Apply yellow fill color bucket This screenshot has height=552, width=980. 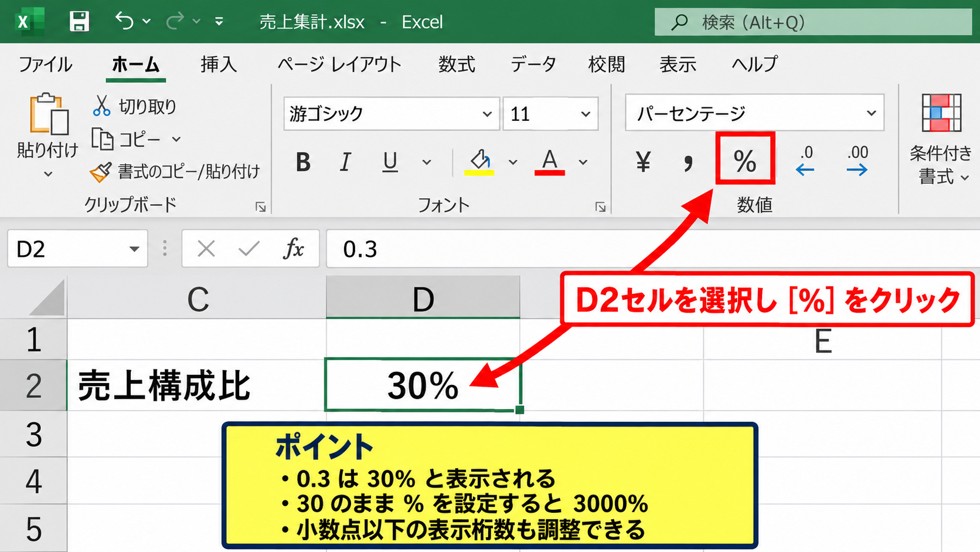pyautogui.click(x=479, y=162)
